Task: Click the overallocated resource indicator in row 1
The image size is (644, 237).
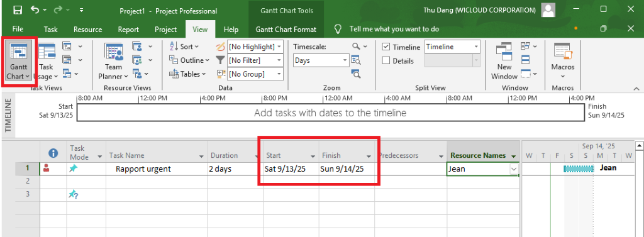Action: (x=47, y=168)
